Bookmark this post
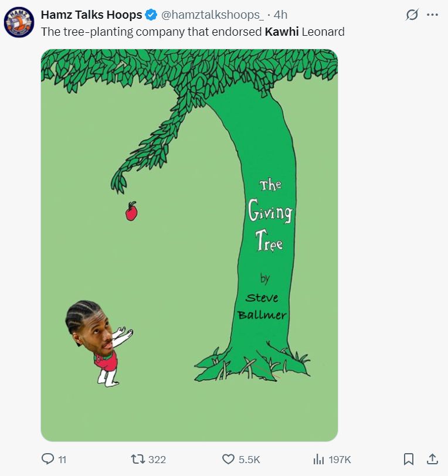The image size is (448, 476). click(x=409, y=459)
